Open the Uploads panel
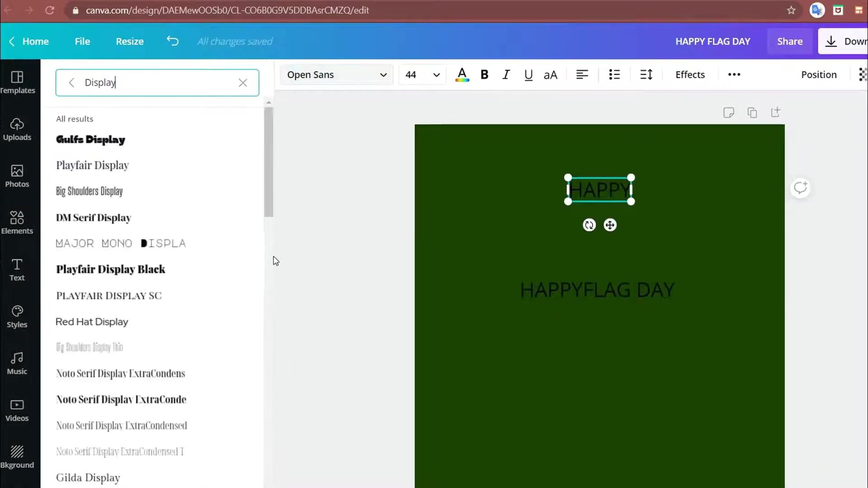868x488 pixels. point(17,130)
